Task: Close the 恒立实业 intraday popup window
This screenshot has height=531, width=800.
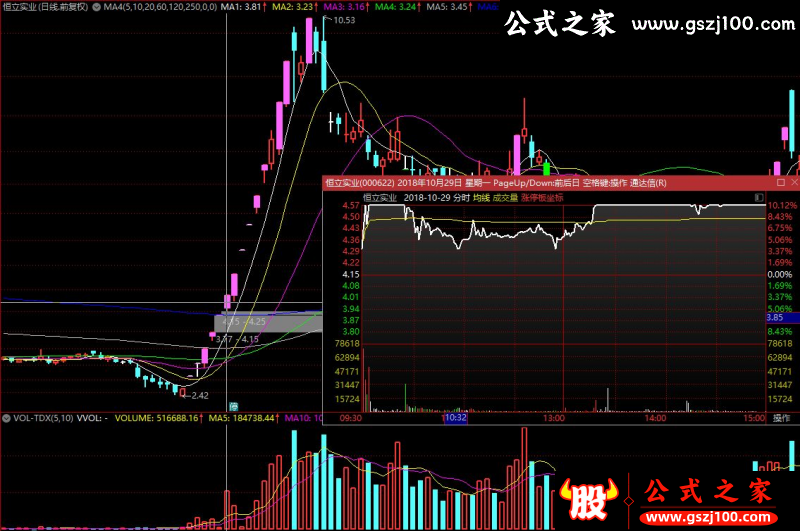Action: pos(794,183)
